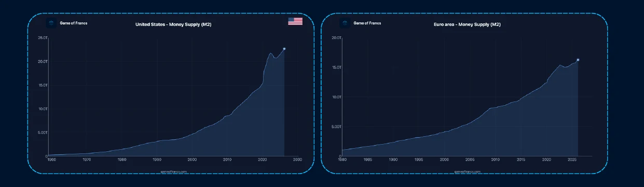The width and height of the screenshot is (644, 187).
Task: Click Game of Francs text on Euro chart
Action: click(x=367, y=23)
